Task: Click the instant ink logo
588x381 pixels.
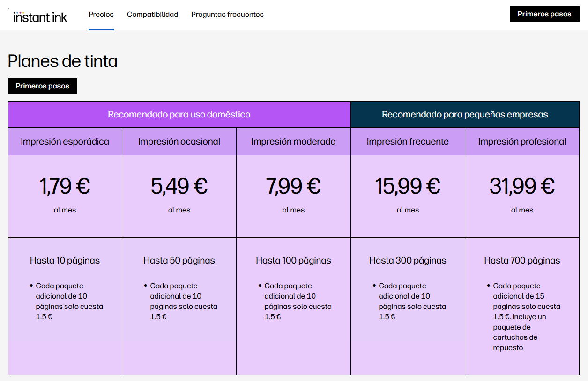Action: (x=40, y=16)
